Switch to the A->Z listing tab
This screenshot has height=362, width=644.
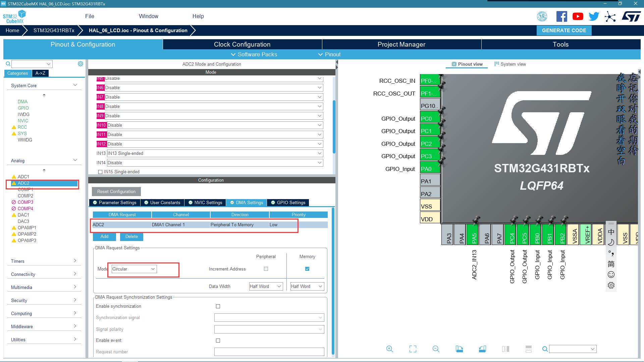coord(40,73)
